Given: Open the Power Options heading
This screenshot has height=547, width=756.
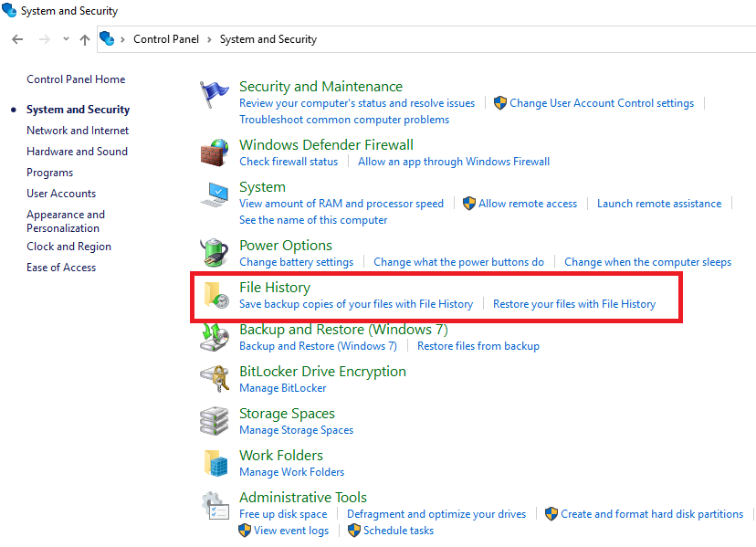Looking at the screenshot, I should coord(286,246).
